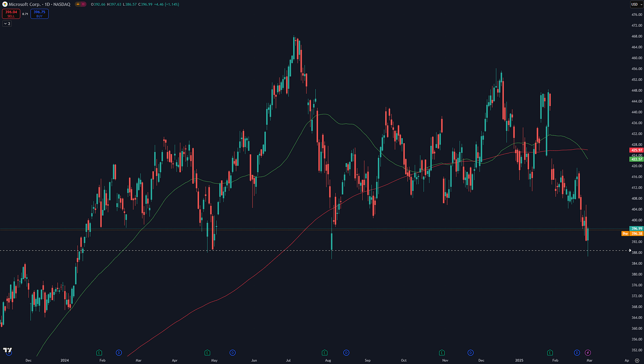
Task: Open the earnings marker just before Feb 2024
Action: [x=99, y=353]
